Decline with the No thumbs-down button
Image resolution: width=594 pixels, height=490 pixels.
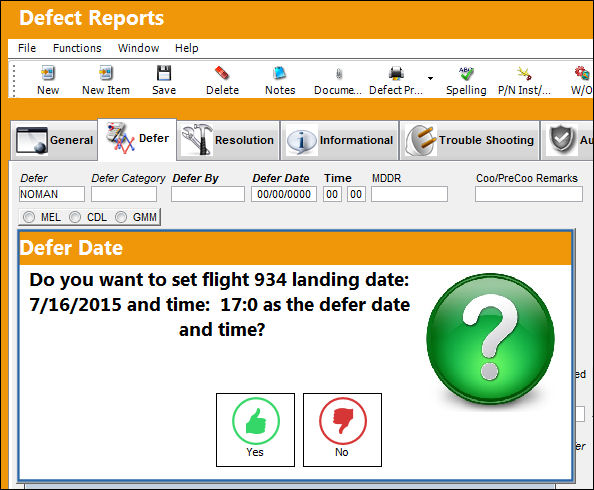point(342,430)
